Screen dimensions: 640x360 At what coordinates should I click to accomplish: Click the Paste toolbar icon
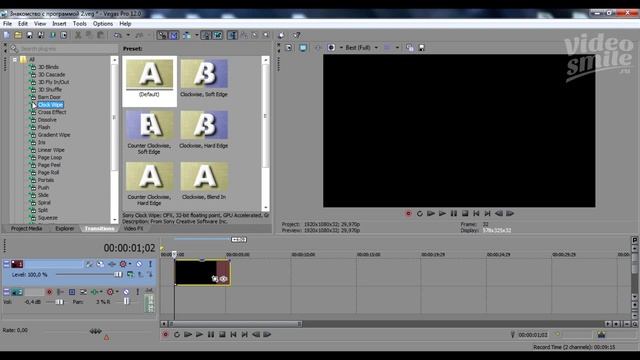100,36
